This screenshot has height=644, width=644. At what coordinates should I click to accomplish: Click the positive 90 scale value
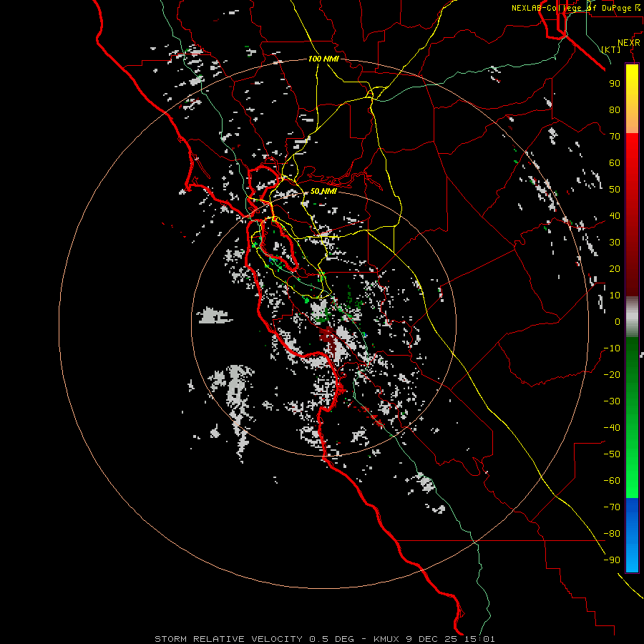tap(615, 84)
